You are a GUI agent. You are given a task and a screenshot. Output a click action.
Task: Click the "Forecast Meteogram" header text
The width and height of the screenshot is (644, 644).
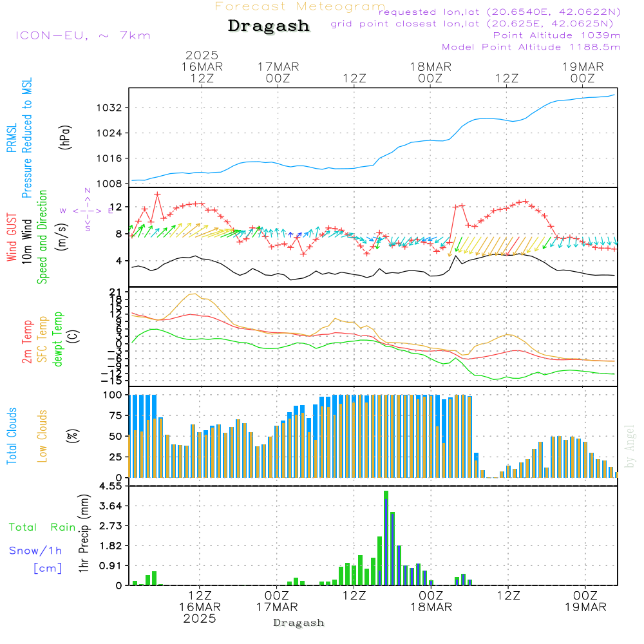coord(300,6)
